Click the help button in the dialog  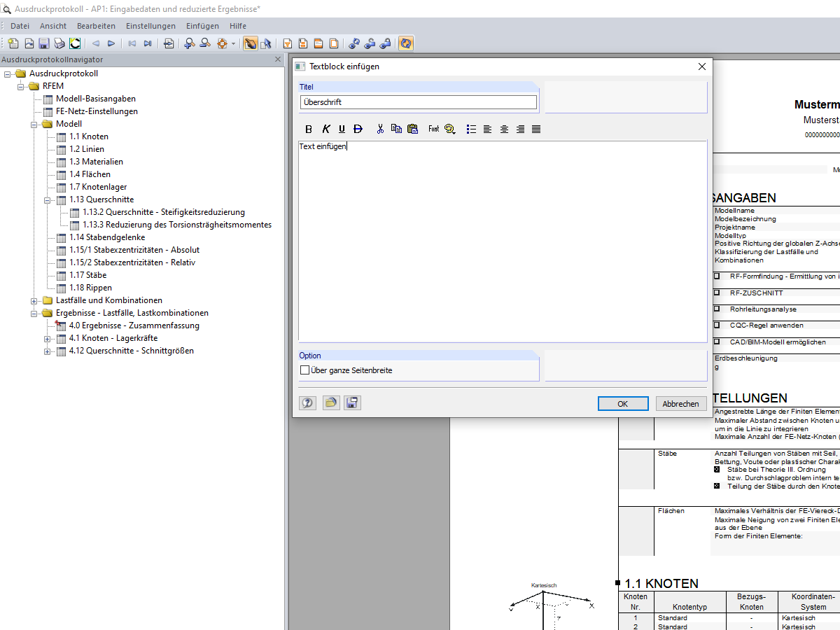coord(307,403)
